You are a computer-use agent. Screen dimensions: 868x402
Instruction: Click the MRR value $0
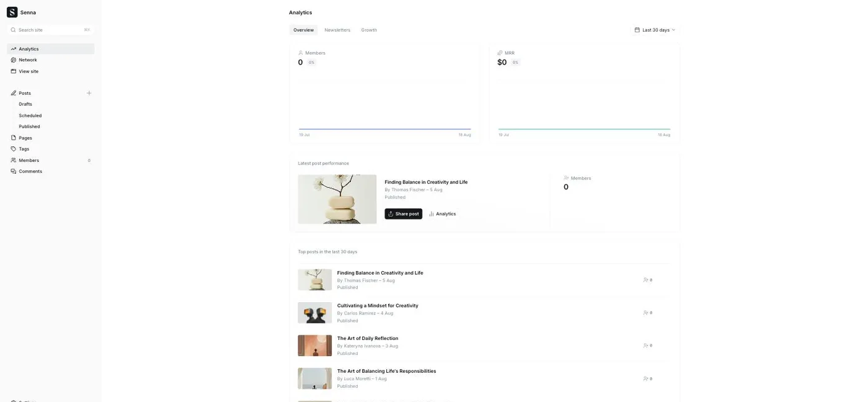(x=502, y=63)
